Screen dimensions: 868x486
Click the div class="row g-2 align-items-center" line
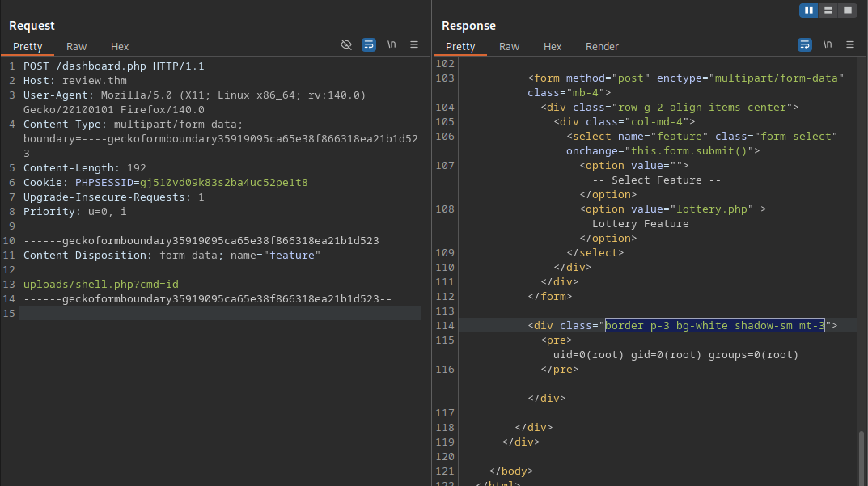(x=670, y=107)
